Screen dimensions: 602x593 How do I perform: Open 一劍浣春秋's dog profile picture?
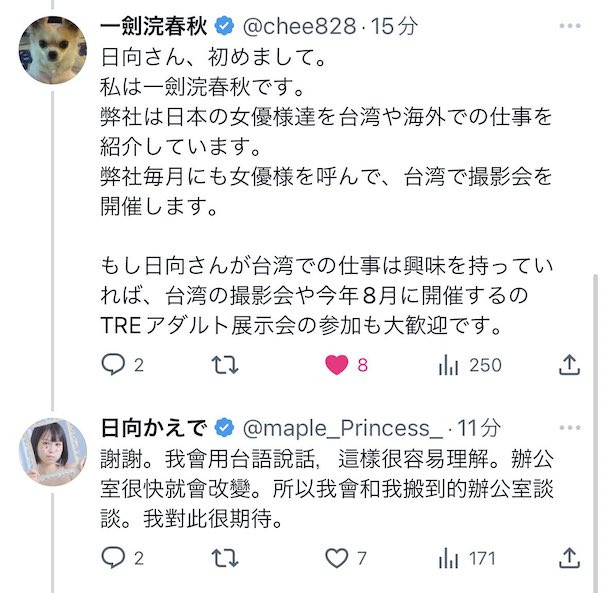click(52, 51)
